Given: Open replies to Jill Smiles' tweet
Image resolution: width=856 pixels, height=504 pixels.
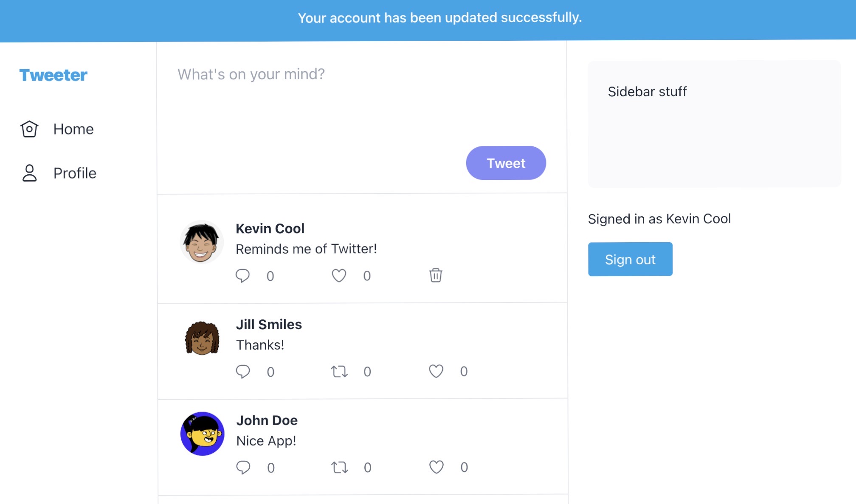Looking at the screenshot, I should pyautogui.click(x=243, y=371).
